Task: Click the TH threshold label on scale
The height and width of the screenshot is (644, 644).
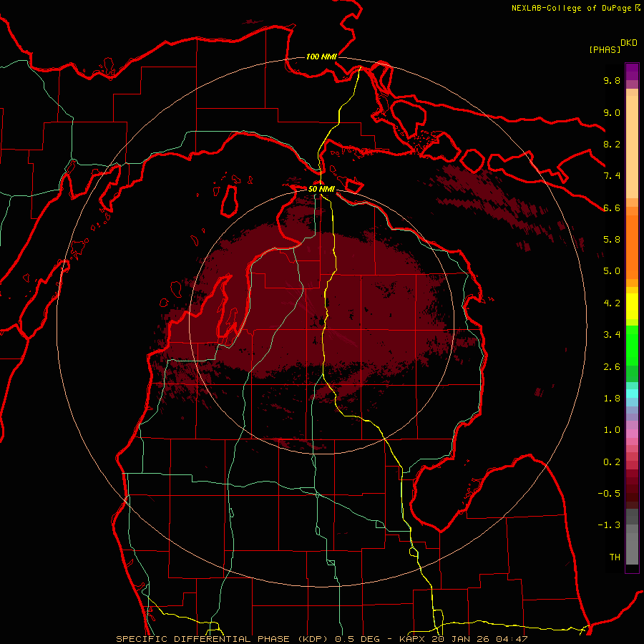Action: coord(615,557)
